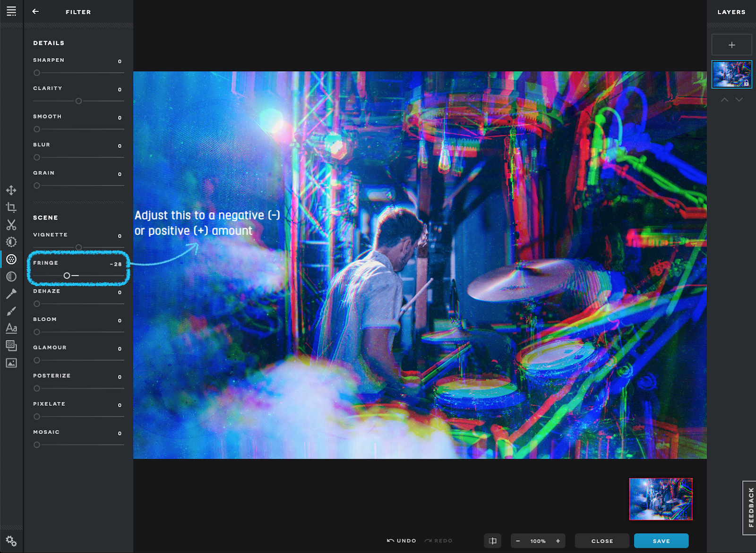Select the Retouch tool
This screenshot has width=756, height=553.
coord(11,294)
